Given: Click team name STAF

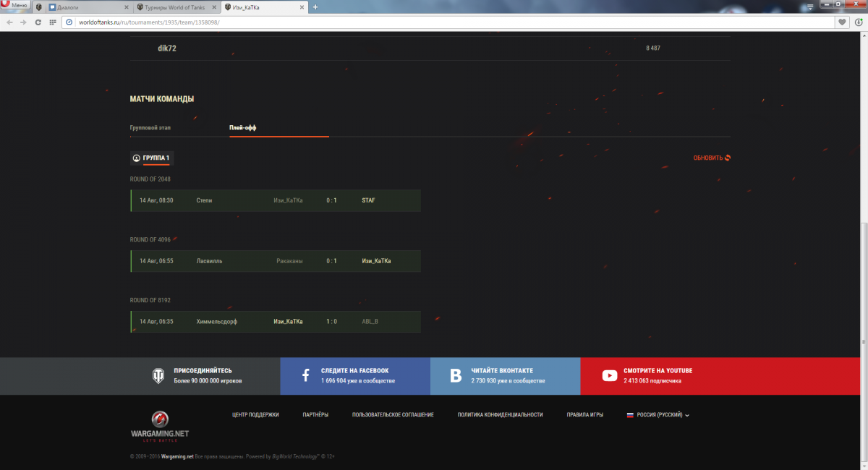Looking at the screenshot, I should click(368, 200).
